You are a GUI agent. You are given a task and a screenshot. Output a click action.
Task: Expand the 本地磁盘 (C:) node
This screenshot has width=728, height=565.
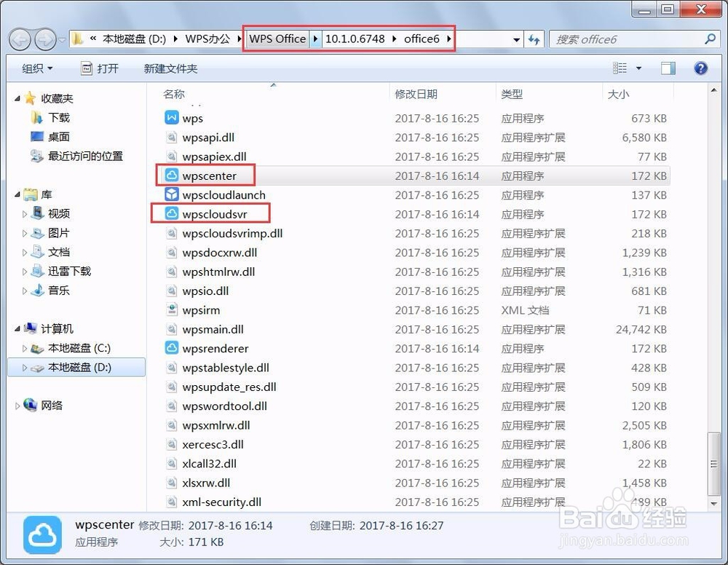(x=25, y=348)
